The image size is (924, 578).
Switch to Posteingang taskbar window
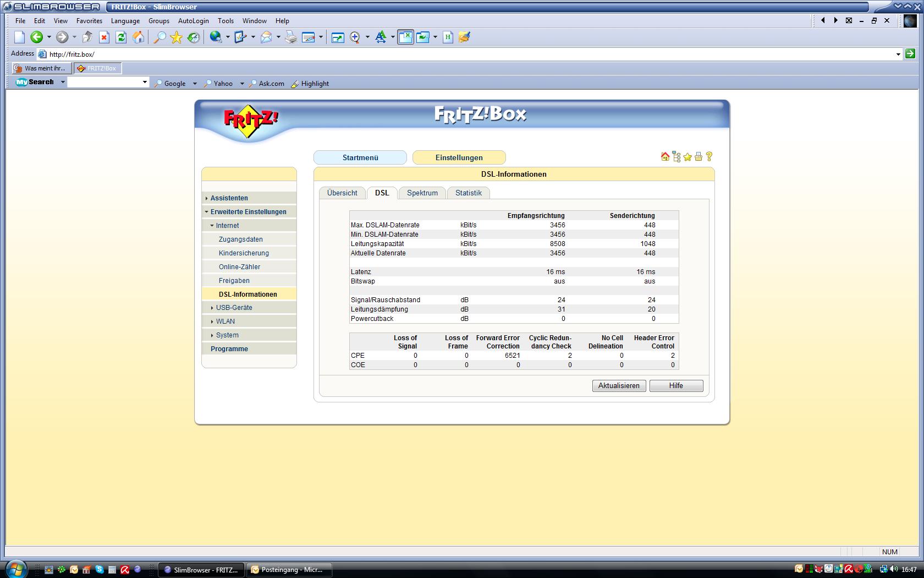[289, 570]
